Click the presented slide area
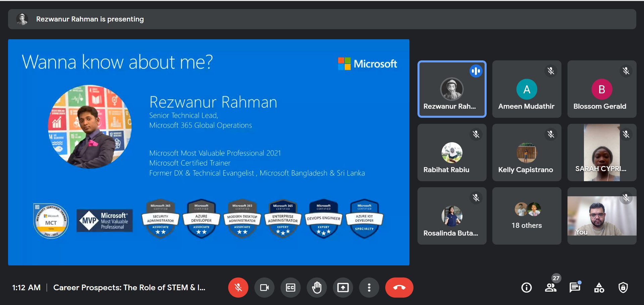 tap(208, 152)
